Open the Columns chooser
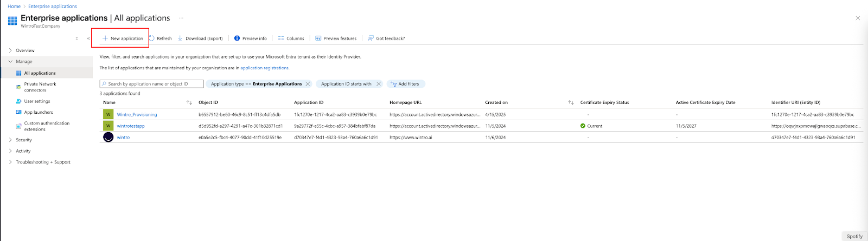This screenshot has width=868, height=241. (291, 38)
